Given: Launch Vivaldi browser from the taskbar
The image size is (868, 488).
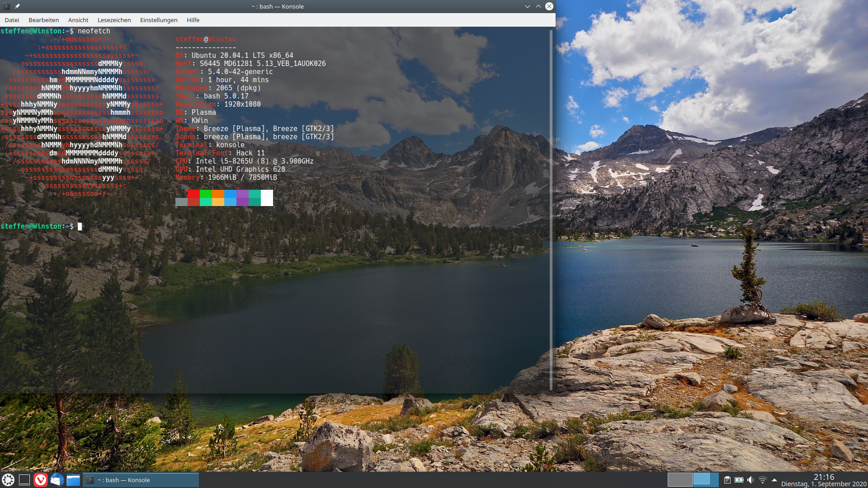Looking at the screenshot, I should pos(41,480).
